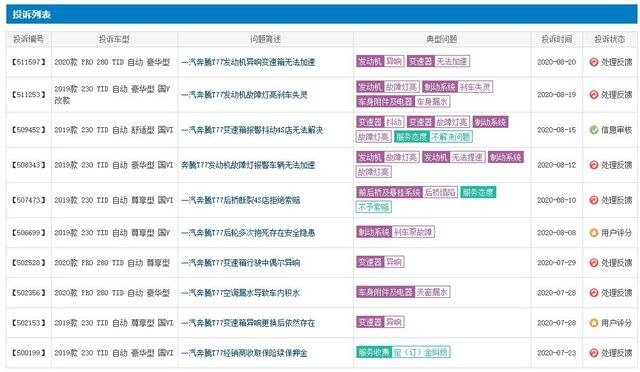Click the 刹车泵故障 tag in row 506699
This screenshot has height=372, width=640.
pyautogui.click(x=413, y=232)
